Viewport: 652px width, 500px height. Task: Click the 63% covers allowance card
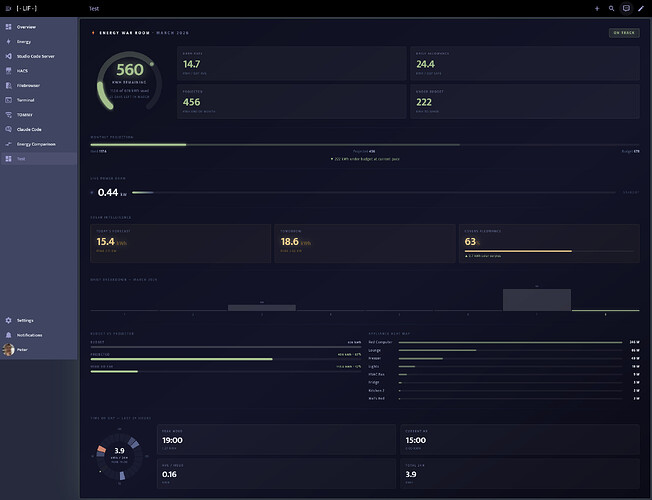(549, 243)
